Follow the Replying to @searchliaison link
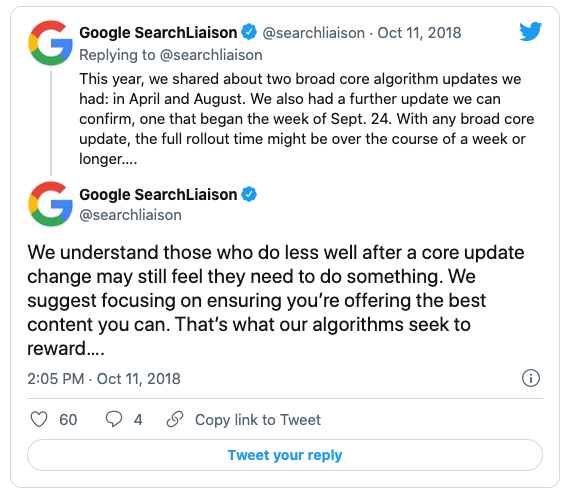The height and width of the screenshot is (492, 565). (x=171, y=55)
